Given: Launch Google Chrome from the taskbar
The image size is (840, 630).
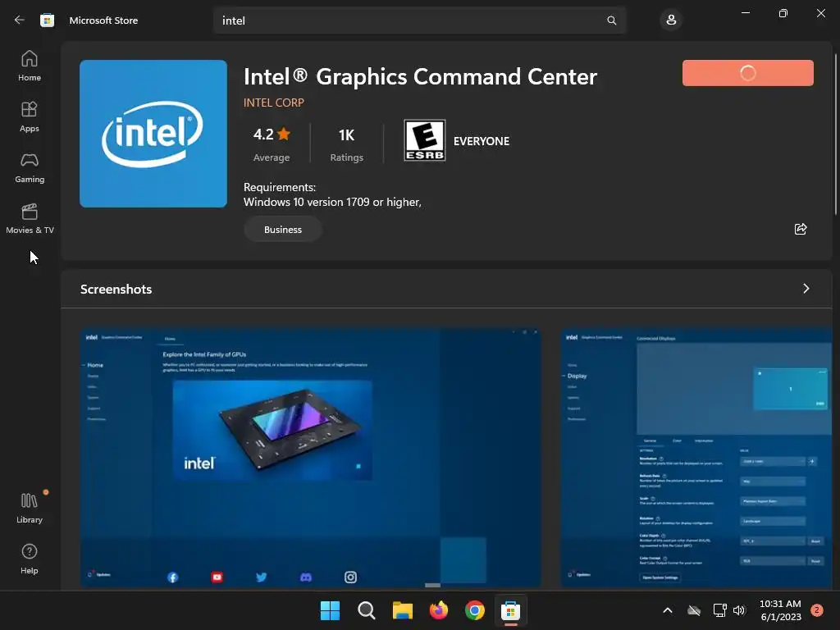Looking at the screenshot, I should coord(475,610).
